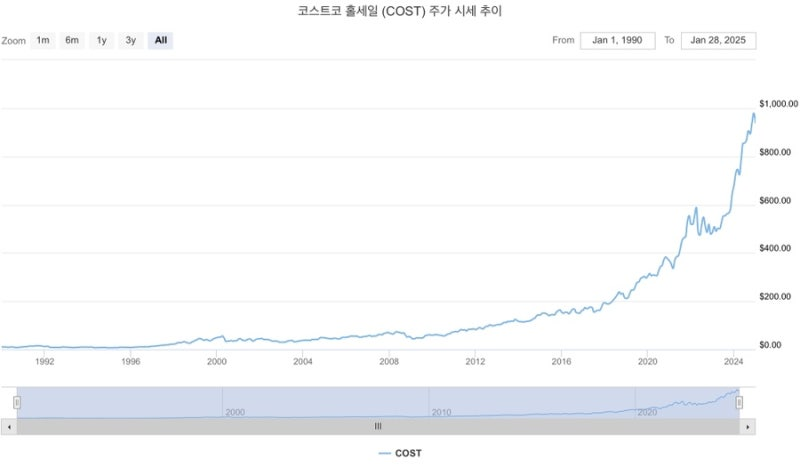Viewport: 800px width, 468px height.
Task: Click the navigator scrollbar grip
Action: [378, 427]
